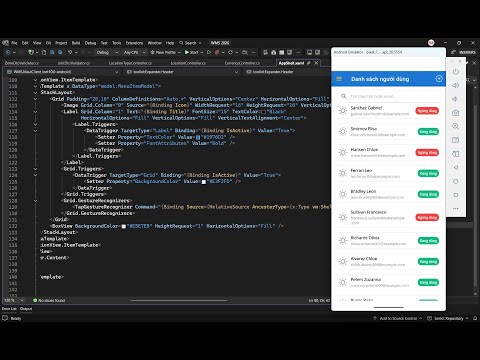The image size is (480, 360).
Task: Click green No issues found indicator
Action: click(49, 300)
